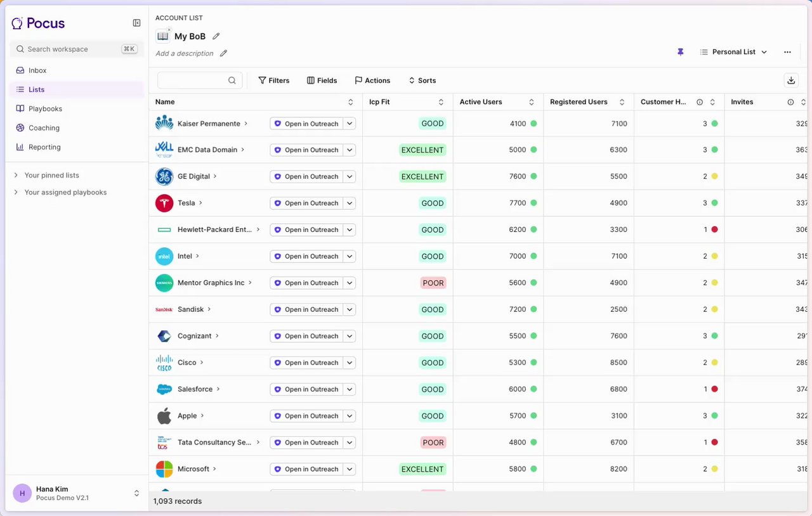812x516 pixels.
Task: Click the POOR badge for Mentor Graphics Inc
Action: [x=433, y=283]
